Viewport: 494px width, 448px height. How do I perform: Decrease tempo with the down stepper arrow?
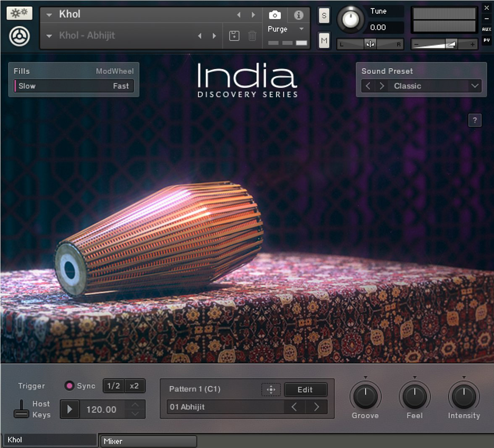[135, 414]
